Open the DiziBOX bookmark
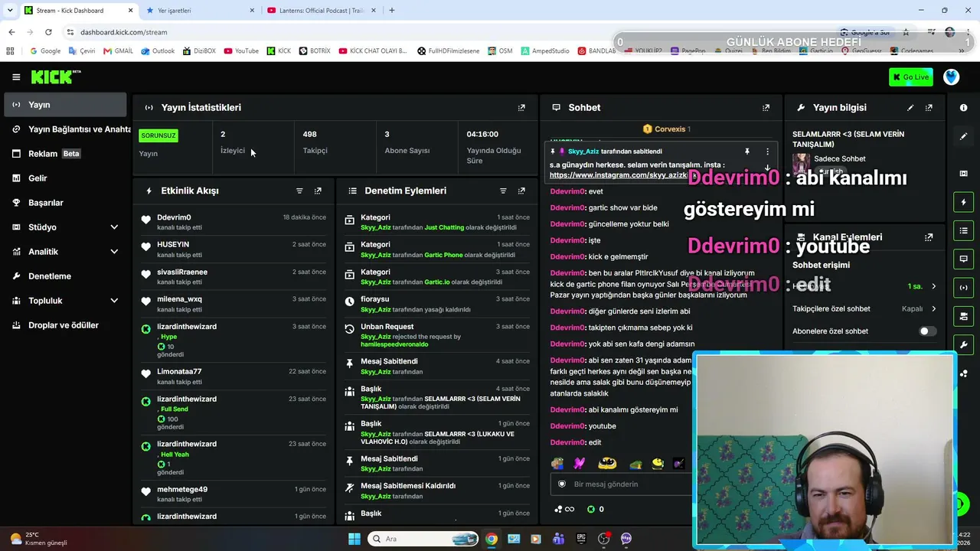 point(199,51)
